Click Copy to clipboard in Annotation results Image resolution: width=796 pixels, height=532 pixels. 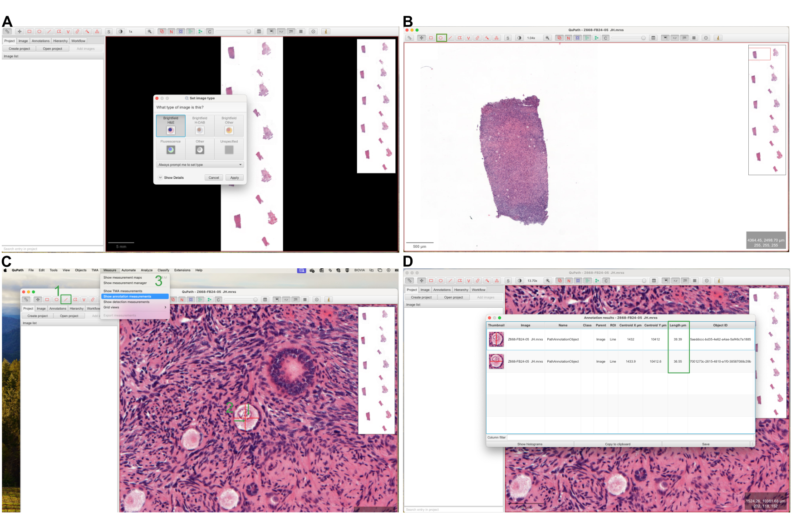(x=618, y=444)
